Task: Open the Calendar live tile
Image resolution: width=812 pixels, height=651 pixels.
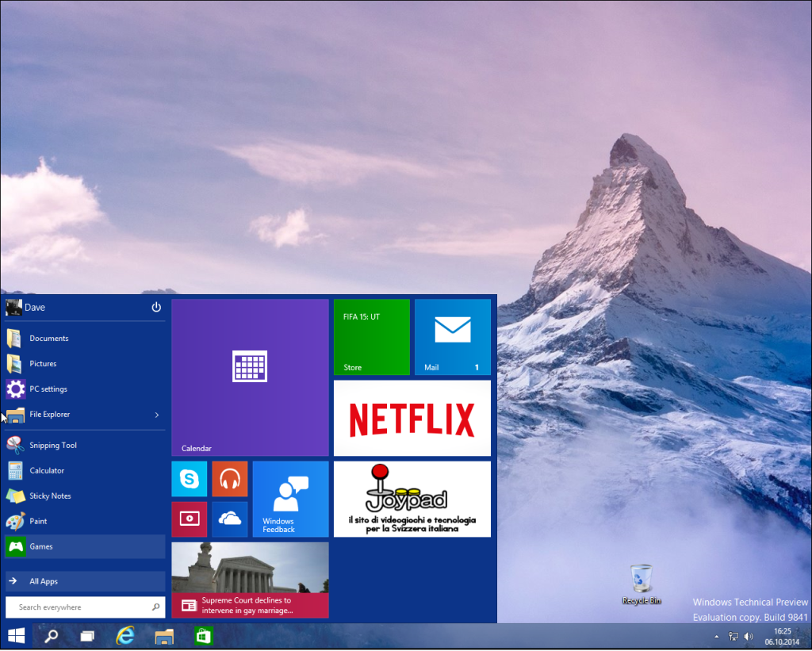Action: [x=250, y=377]
